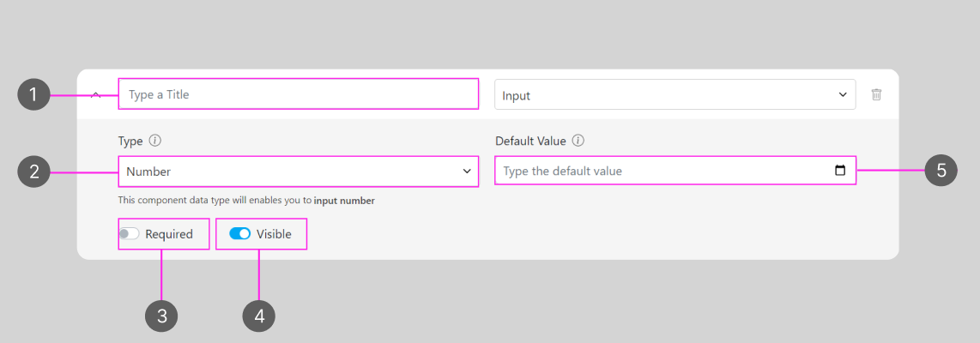Turn off the Visible toggle switch
Image resolution: width=980 pixels, height=343 pixels.
coord(239,234)
